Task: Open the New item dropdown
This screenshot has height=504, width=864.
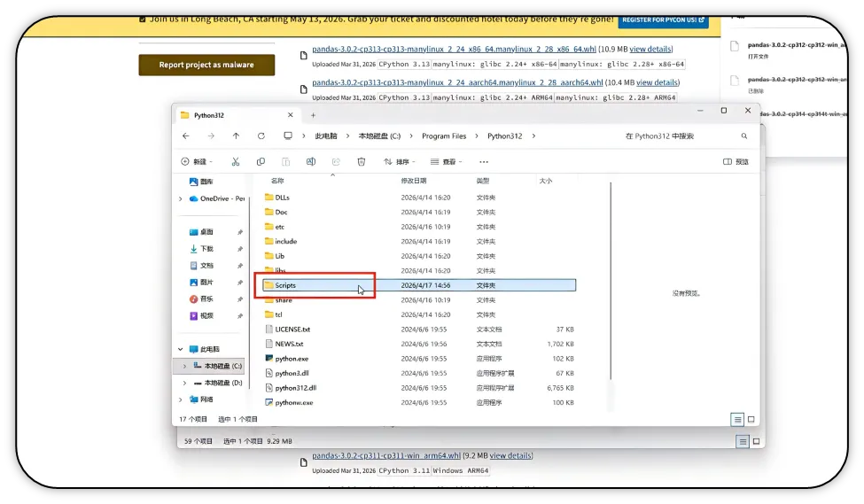Action: 197,162
